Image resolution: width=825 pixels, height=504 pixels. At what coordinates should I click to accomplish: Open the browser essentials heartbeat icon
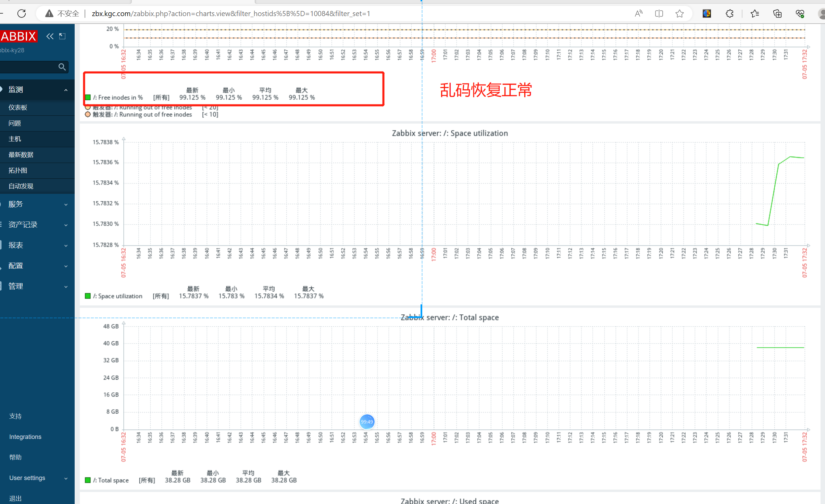pos(800,14)
